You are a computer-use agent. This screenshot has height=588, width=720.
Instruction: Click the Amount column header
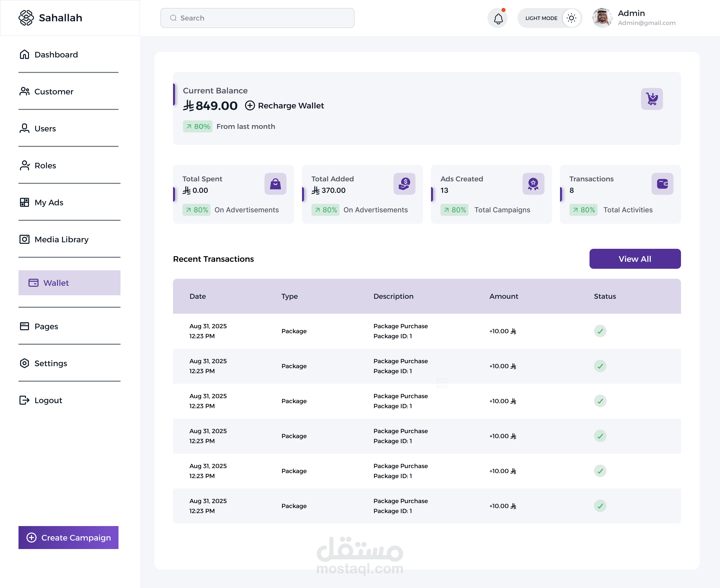[x=503, y=296]
